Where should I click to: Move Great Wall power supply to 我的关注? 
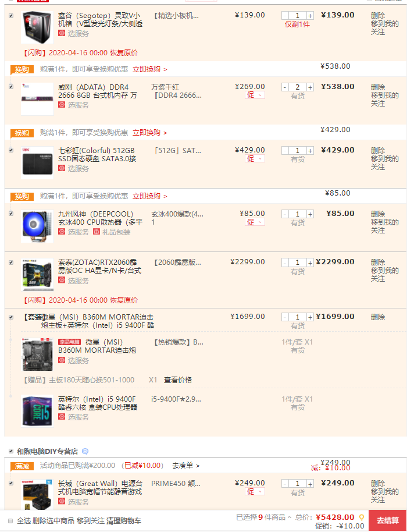[x=384, y=496]
